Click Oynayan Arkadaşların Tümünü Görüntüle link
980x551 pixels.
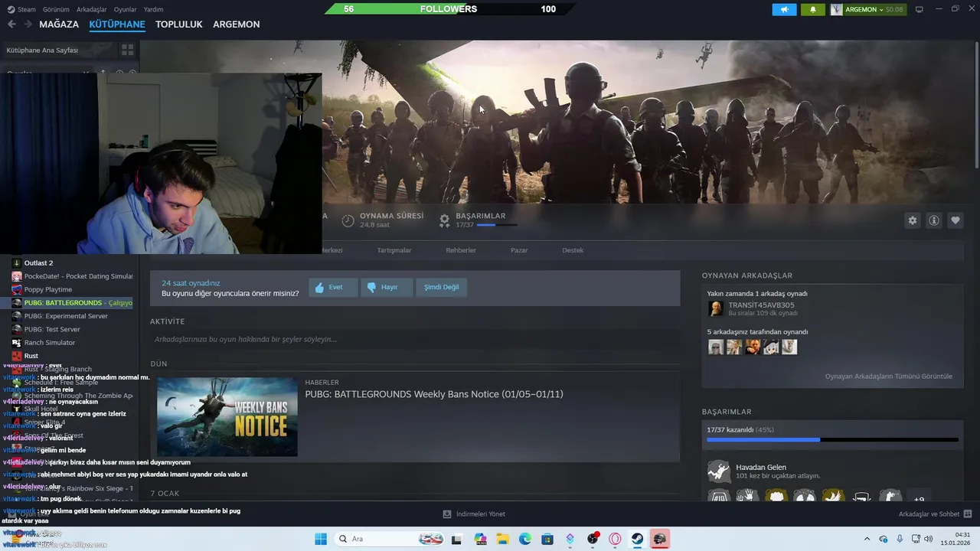(889, 377)
